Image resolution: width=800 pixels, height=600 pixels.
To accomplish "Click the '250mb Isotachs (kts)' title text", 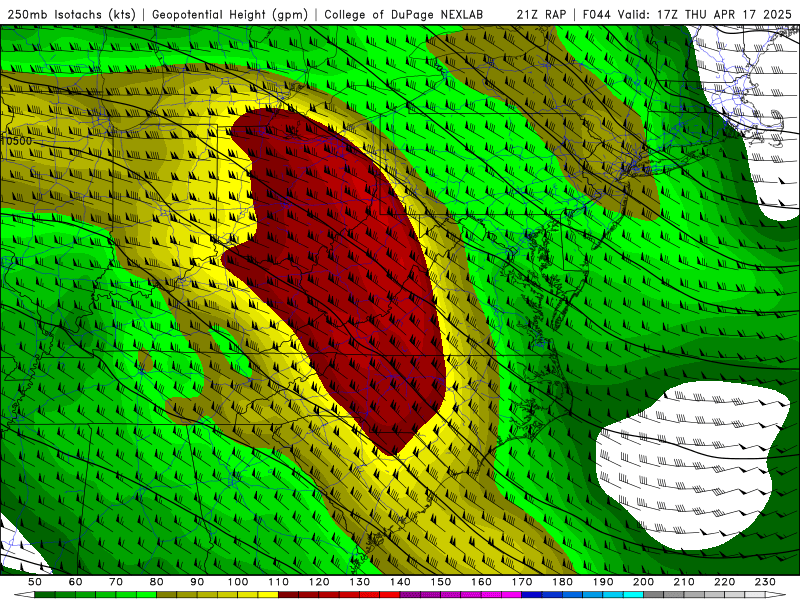I will pyautogui.click(x=71, y=14).
